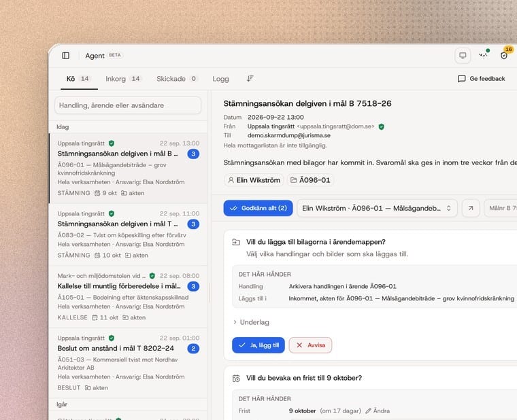The image size is (517, 420).
Task: Switch to the Inkorg tab
Action: pos(123,79)
